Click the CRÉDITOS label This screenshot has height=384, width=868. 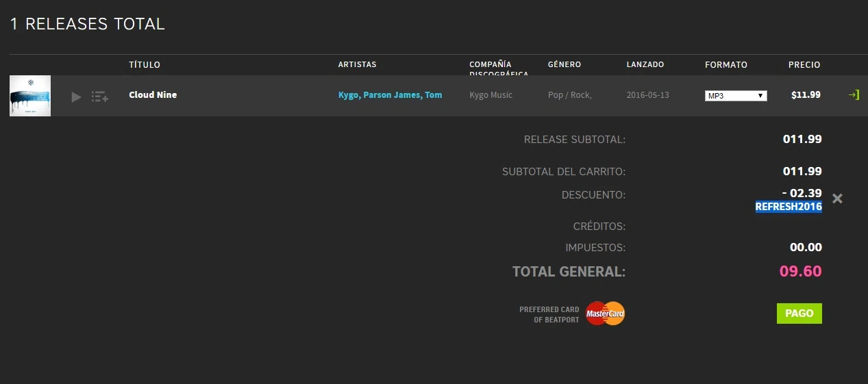599,227
